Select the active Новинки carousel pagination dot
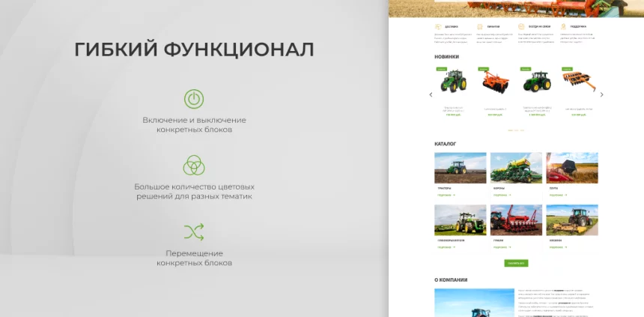 pyautogui.click(x=510, y=130)
